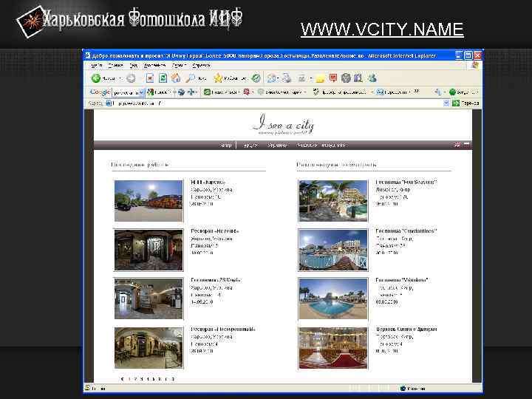
Task: Click the green circle icon at Google toolbar end
Action: tap(452, 92)
